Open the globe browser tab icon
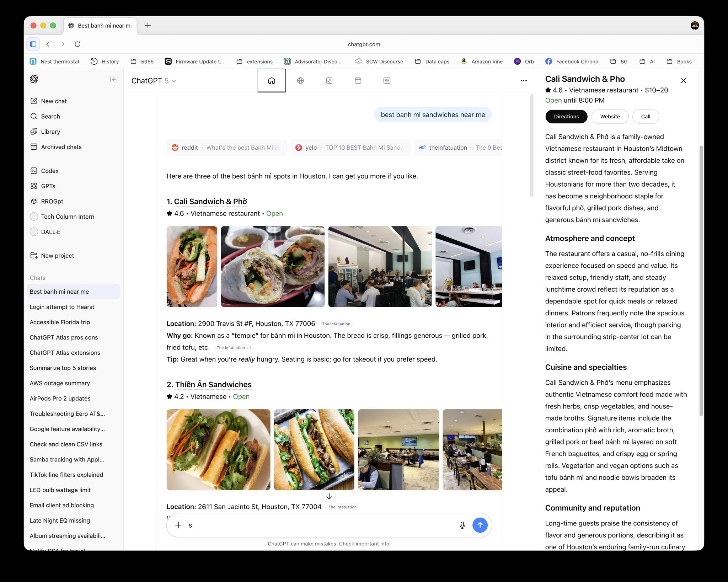The image size is (728, 582). (x=300, y=81)
